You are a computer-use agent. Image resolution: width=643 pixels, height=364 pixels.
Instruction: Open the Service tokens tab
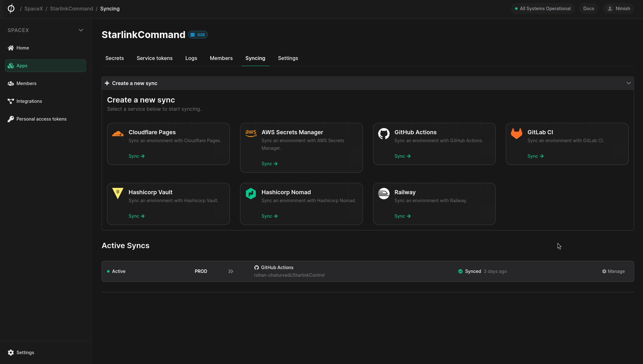point(155,58)
